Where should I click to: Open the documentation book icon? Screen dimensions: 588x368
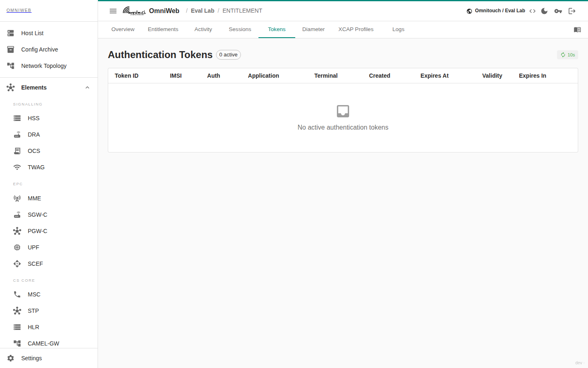click(x=577, y=30)
